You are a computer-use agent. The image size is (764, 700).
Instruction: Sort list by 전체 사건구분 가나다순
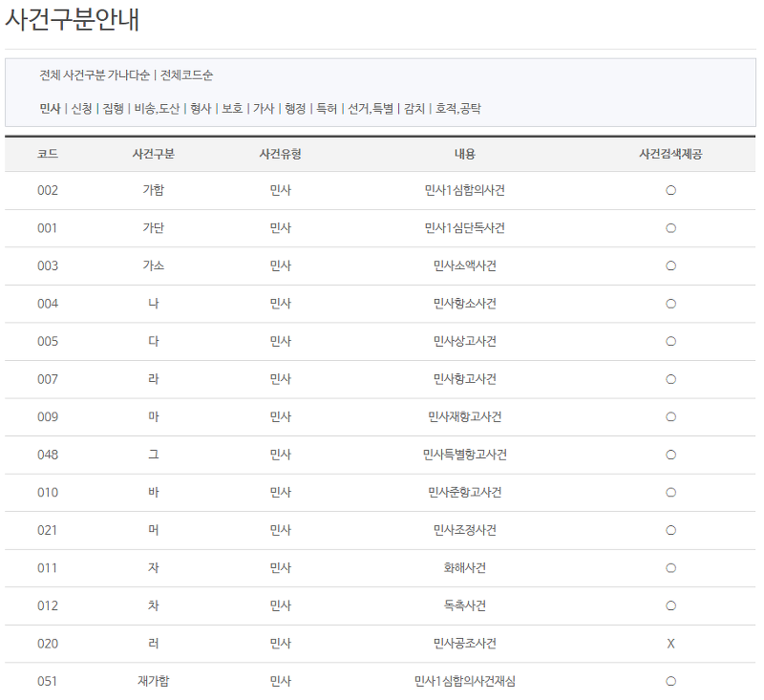tap(93, 74)
